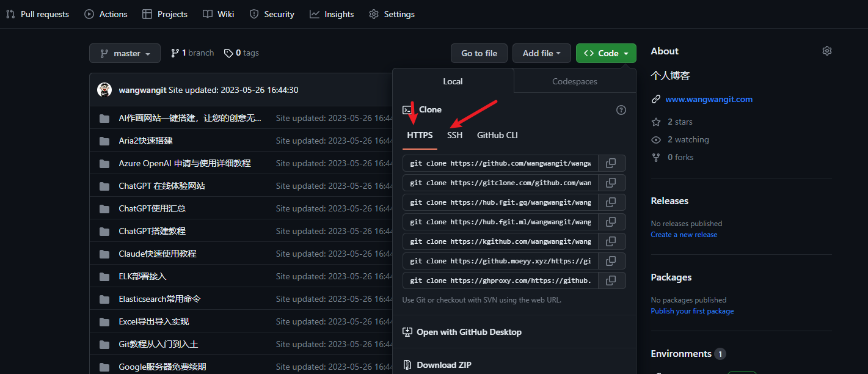Switch to the Codespaces tab
868x374 pixels.
pyautogui.click(x=574, y=81)
